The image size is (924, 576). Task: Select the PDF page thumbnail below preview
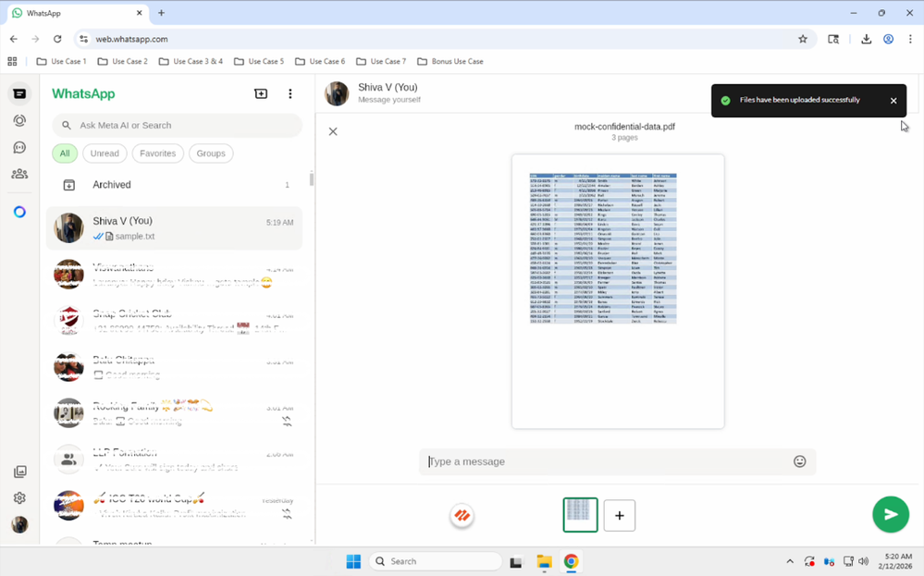[x=580, y=515]
